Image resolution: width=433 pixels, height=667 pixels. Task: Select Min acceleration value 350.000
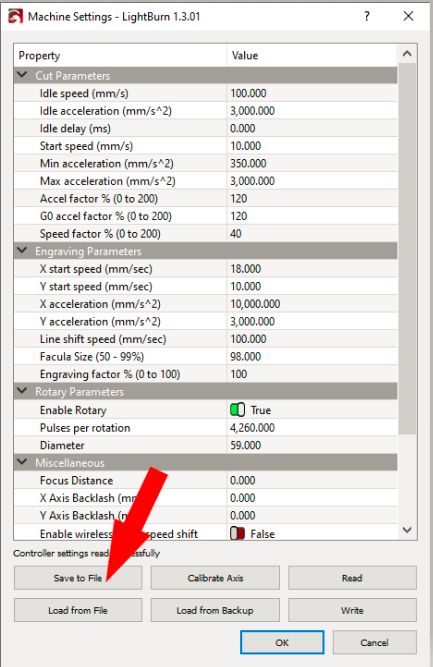pos(312,163)
